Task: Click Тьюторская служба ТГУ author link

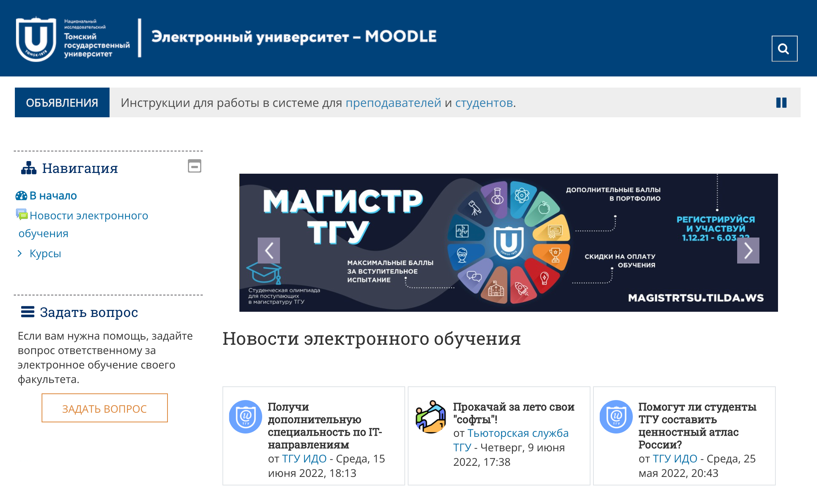Action: (x=511, y=440)
